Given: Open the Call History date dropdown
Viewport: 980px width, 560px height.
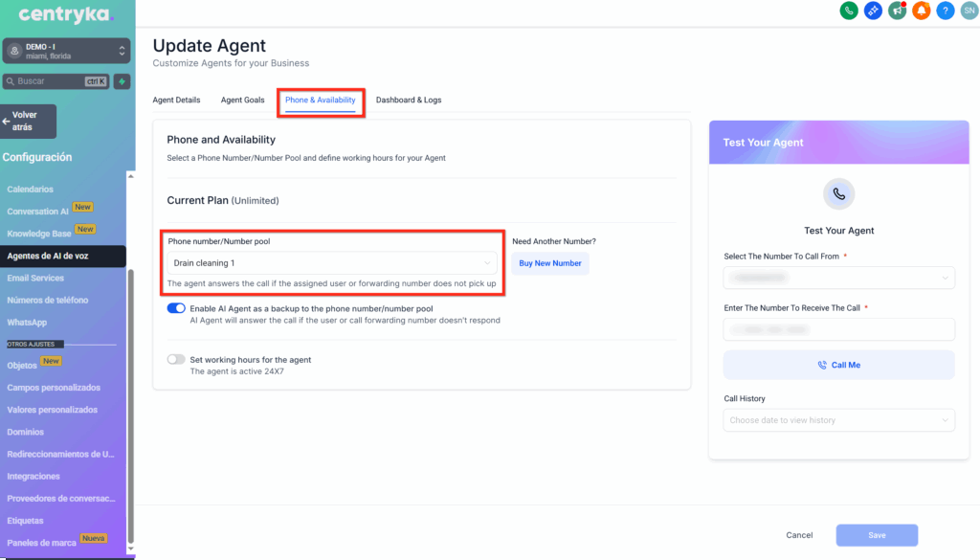Looking at the screenshot, I should [x=838, y=420].
